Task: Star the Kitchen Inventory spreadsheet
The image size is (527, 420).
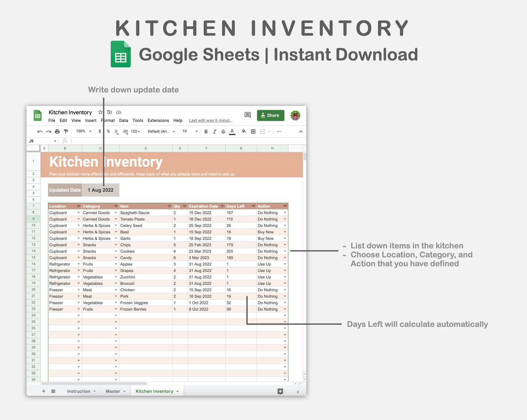Action: [x=100, y=112]
